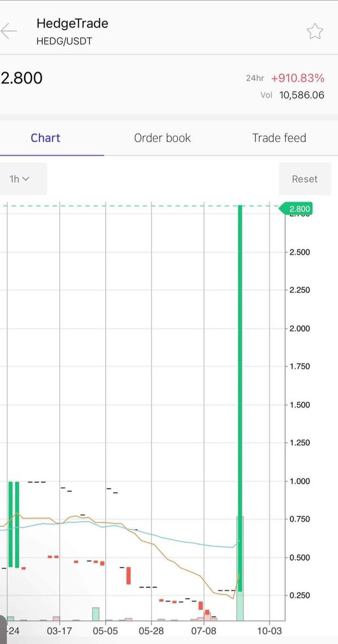Select the 2.000 price axis label

tap(299, 328)
